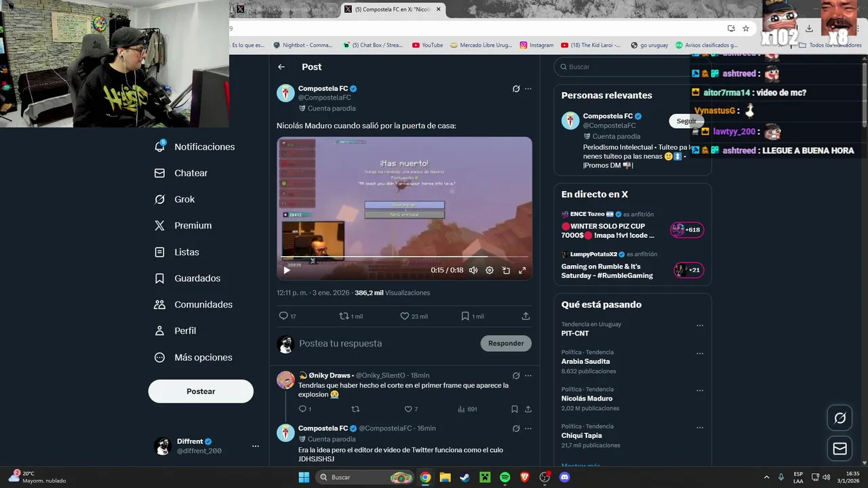
Task: Bookmark Oniky Draws comment
Action: pos(515,409)
